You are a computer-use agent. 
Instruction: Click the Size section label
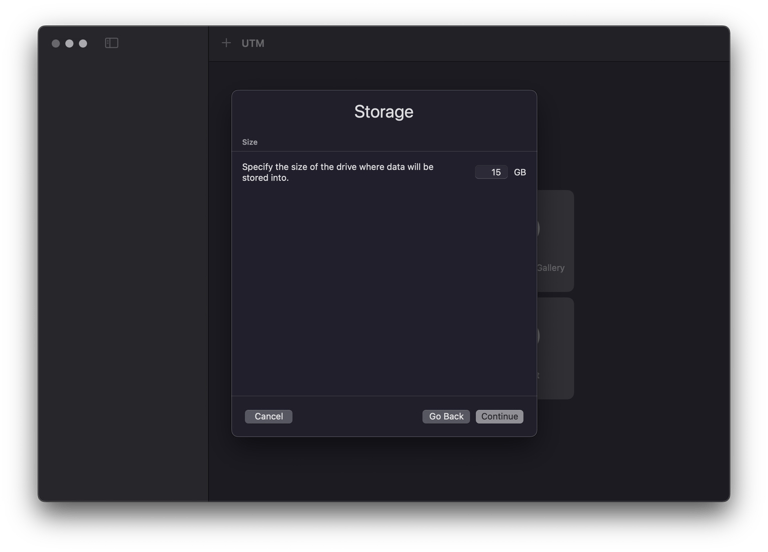(250, 142)
